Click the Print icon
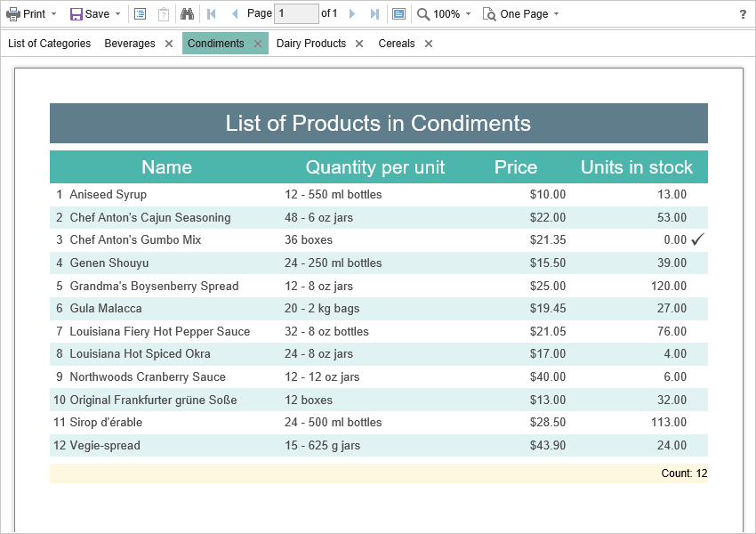 coord(14,13)
